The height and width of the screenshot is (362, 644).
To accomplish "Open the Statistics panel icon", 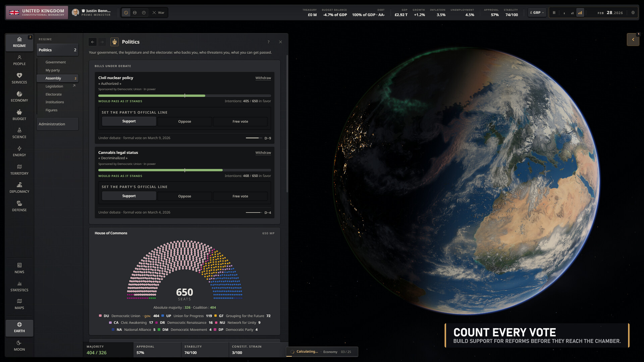I will [x=19, y=286].
